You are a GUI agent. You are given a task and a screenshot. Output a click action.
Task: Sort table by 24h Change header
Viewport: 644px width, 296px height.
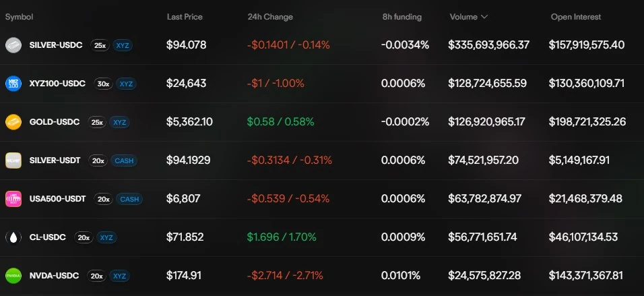pyautogui.click(x=270, y=17)
